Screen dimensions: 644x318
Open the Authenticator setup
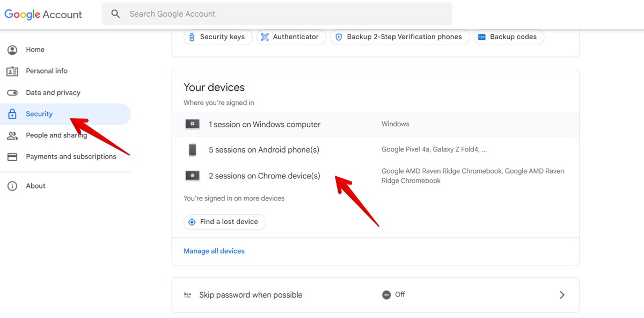pos(291,37)
